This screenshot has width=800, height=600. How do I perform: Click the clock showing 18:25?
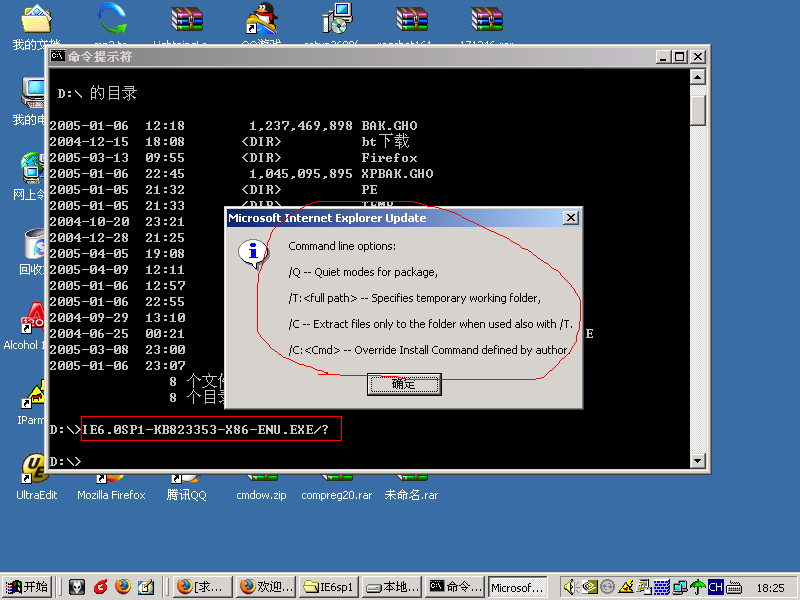coord(770,588)
